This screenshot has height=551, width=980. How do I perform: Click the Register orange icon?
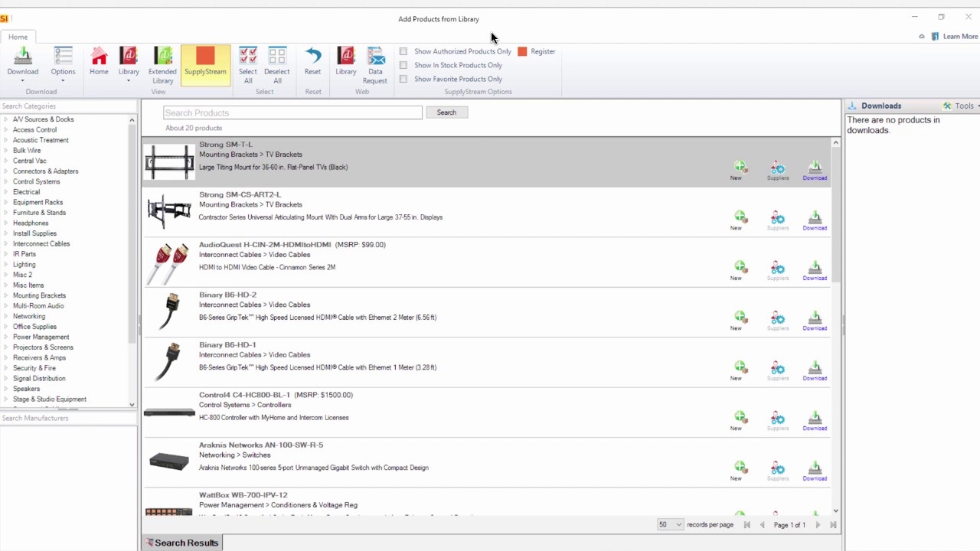[522, 51]
